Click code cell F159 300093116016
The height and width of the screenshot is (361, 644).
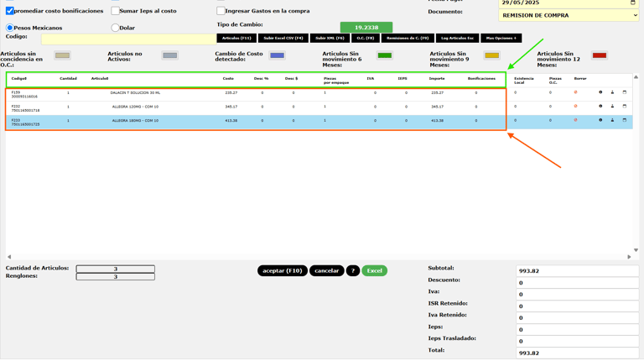(24, 95)
